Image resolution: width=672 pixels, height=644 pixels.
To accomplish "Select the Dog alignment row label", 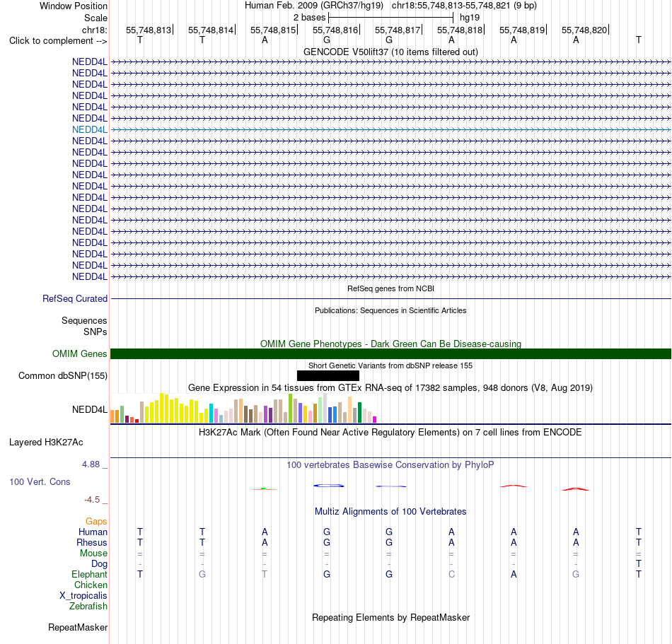I will (99, 564).
